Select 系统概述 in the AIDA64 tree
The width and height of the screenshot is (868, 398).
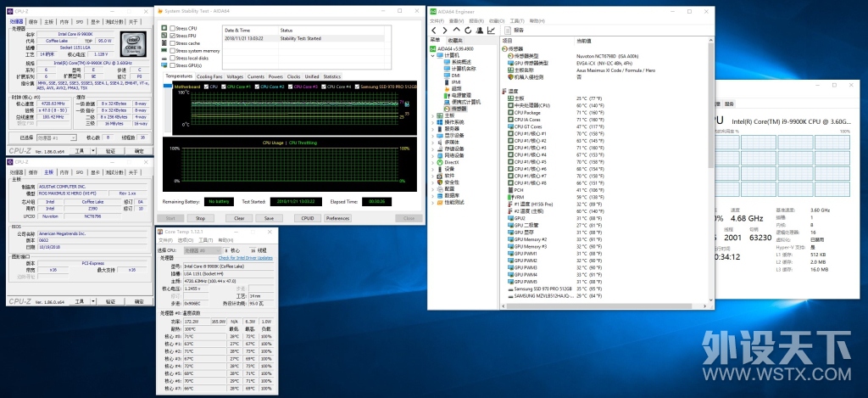tap(457, 62)
